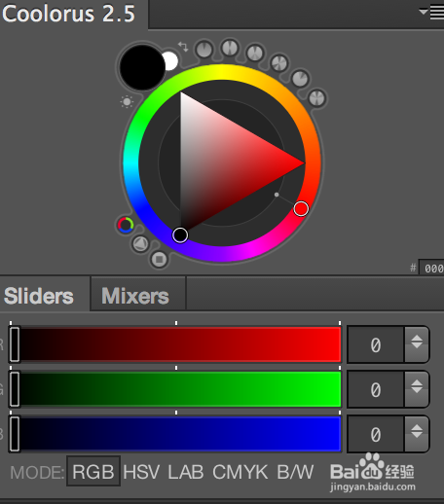Switch picker to square shape
Screen dimensions: 444x504
[x=159, y=259]
